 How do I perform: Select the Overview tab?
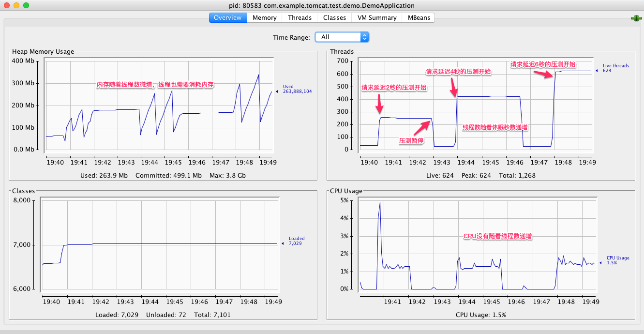tap(227, 18)
